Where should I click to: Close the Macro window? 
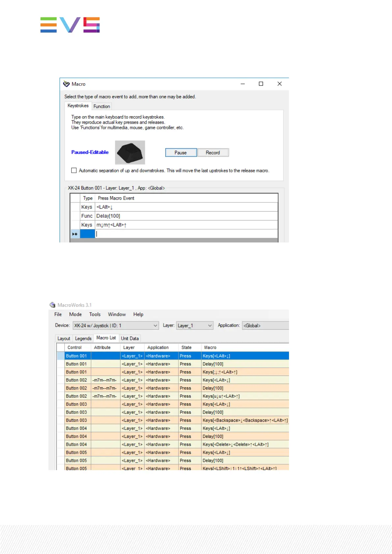[x=279, y=84]
